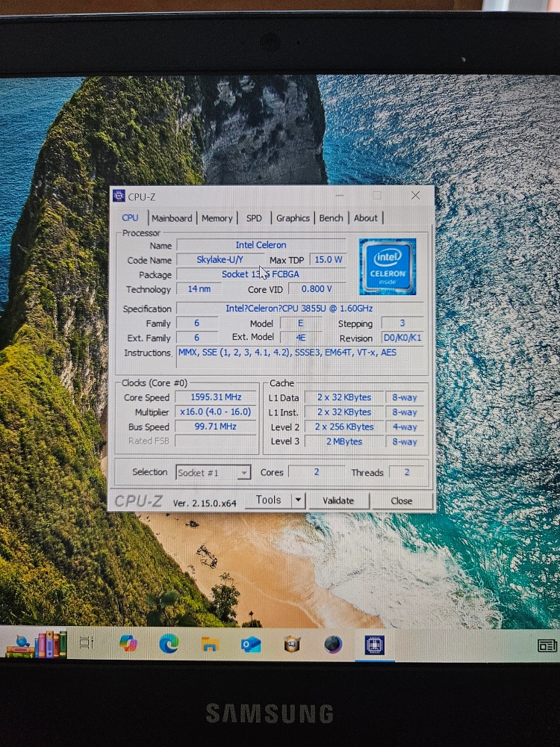Click the Specification field with 3855U

(299, 309)
